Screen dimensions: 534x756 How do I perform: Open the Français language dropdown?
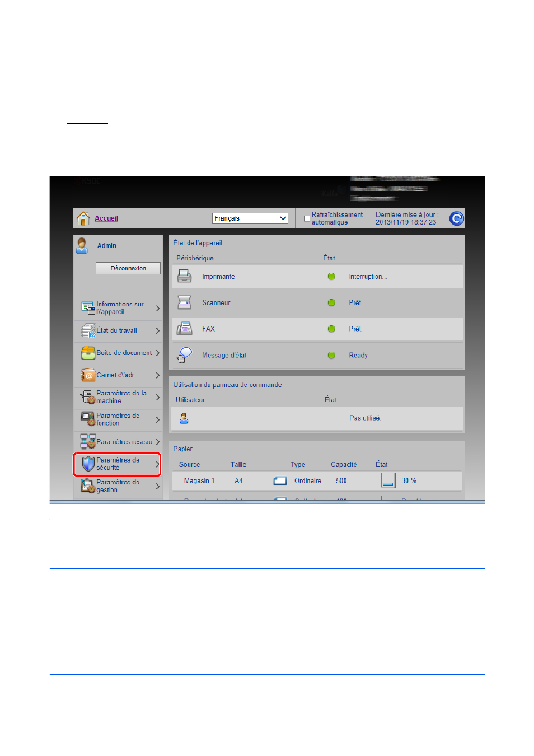(250, 218)
